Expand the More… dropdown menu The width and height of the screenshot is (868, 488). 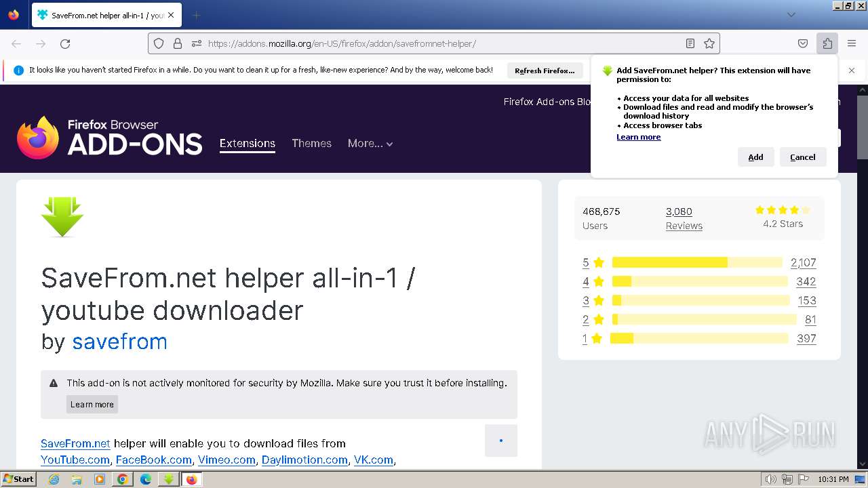[x=370, y=143]
